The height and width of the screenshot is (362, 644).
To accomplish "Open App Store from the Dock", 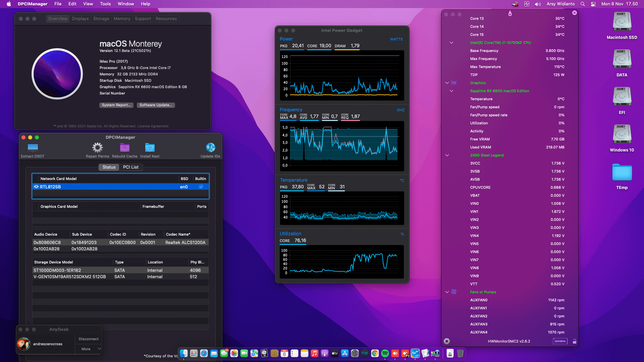I will click(x=345, y=353).
